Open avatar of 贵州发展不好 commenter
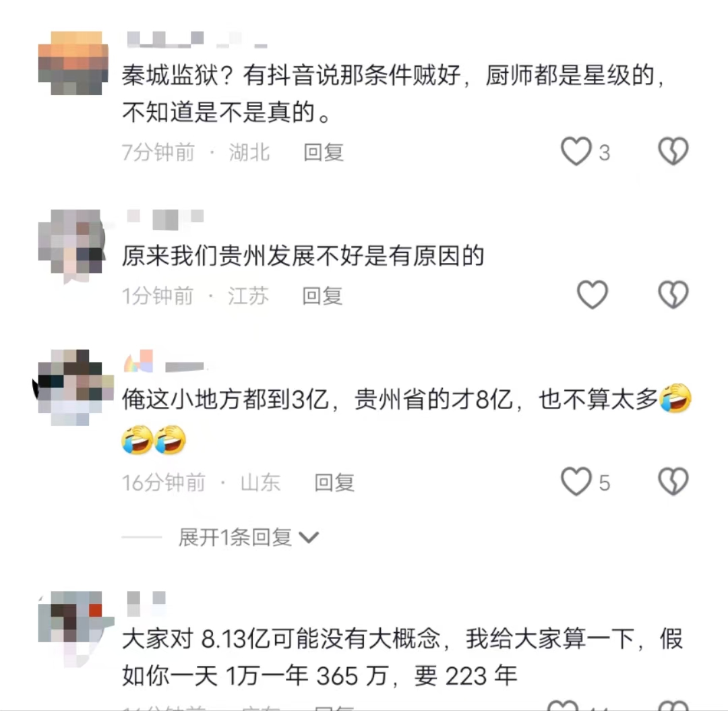 tap(71, 245)
